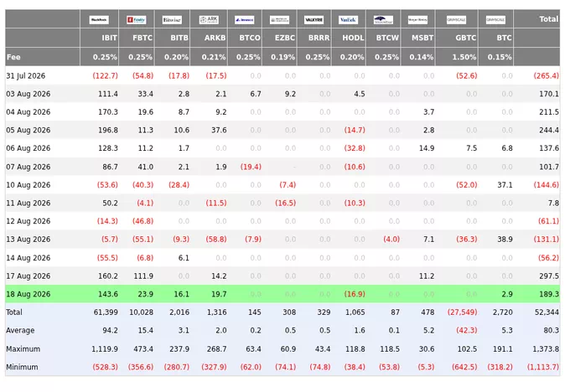Image resolution: width=570 pixels, height=392 pixels.
Task: Click the Valkyrie logo above BRRR
Action: point(313,19)
